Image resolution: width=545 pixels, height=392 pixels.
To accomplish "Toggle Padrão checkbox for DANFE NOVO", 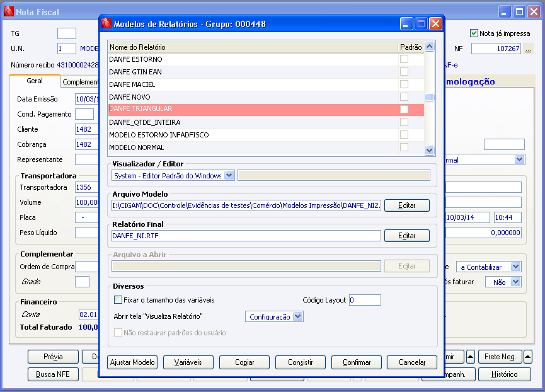I will [x=404, y=96].
